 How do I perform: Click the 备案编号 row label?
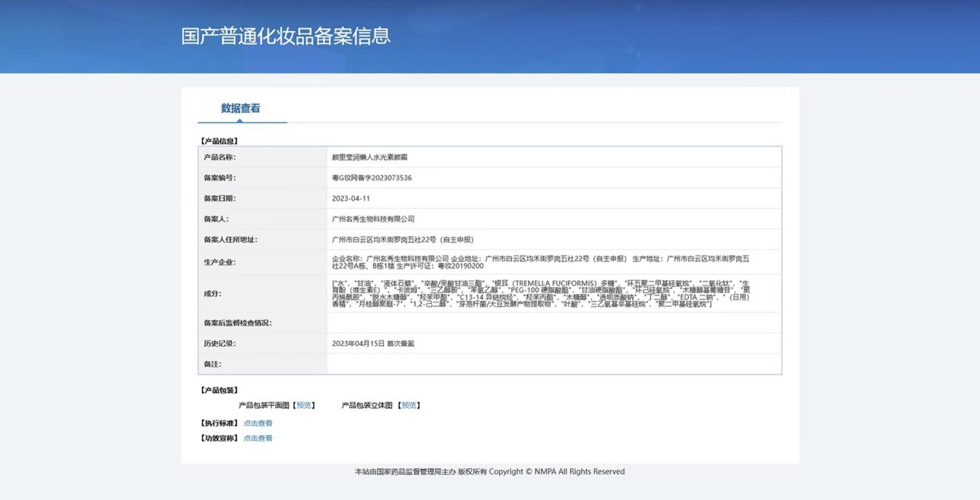tap(220, 178)
